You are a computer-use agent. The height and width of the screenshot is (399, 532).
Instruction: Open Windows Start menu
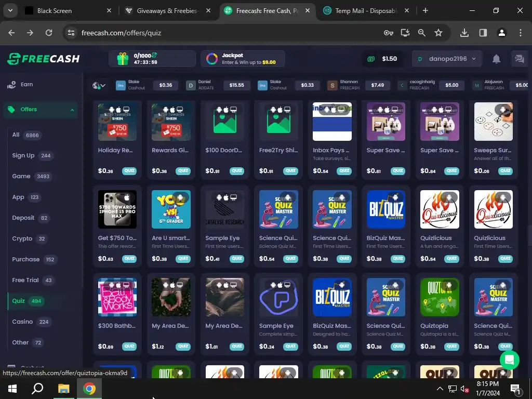tap(12, 389)
